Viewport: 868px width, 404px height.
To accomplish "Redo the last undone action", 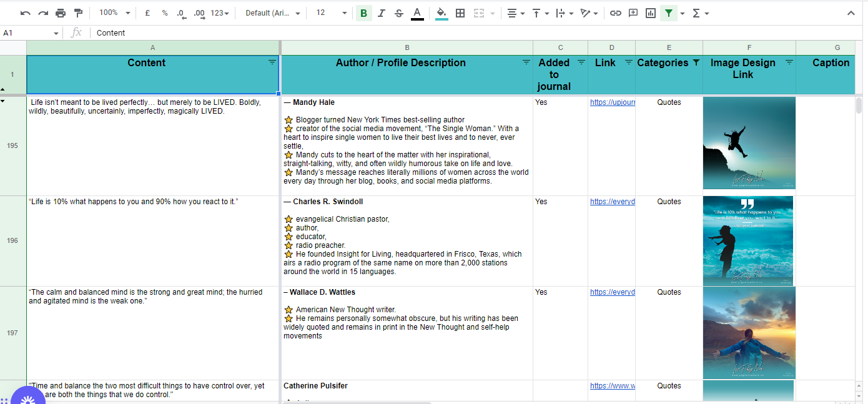I will (x=43, y=13).
